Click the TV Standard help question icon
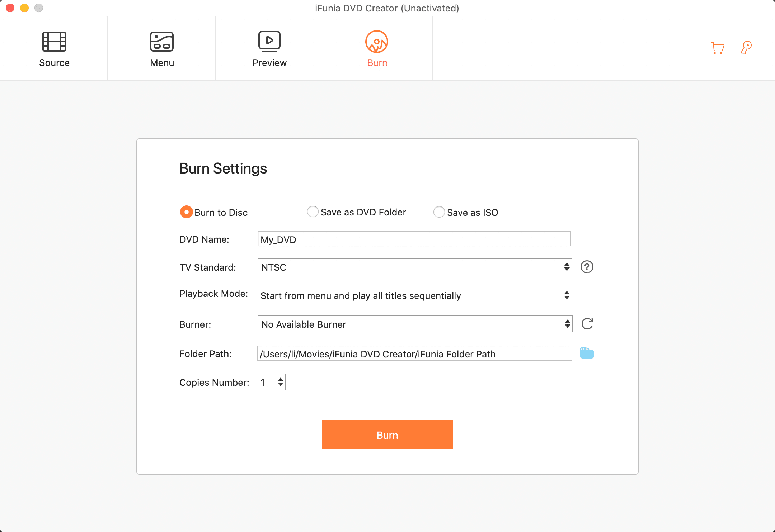 pos(587,267)
